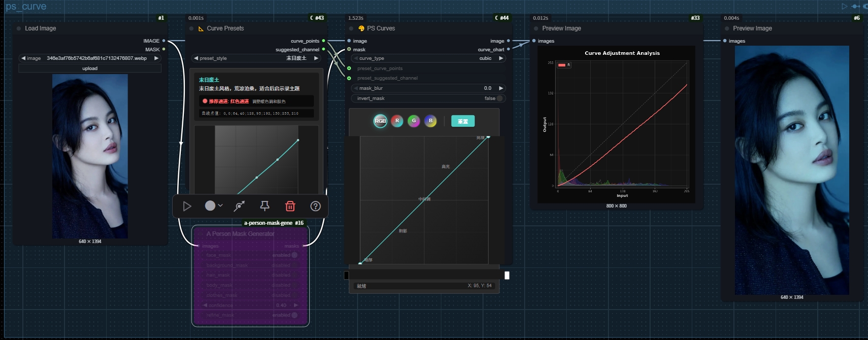Go to next curve_type with right arrow

click(501, 58)
